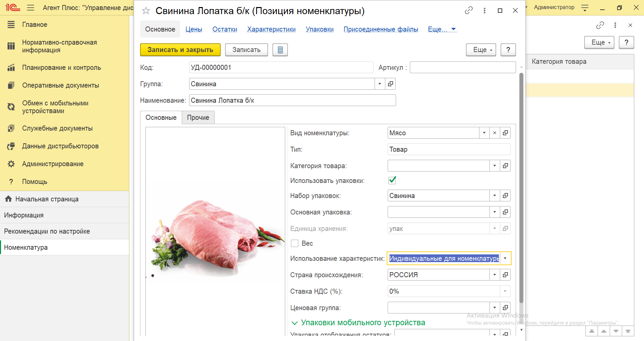Viewport: 644px width, 341px height.
Task: Uncheck Использовать упаковки checkbox
Action: coord(392,180)
